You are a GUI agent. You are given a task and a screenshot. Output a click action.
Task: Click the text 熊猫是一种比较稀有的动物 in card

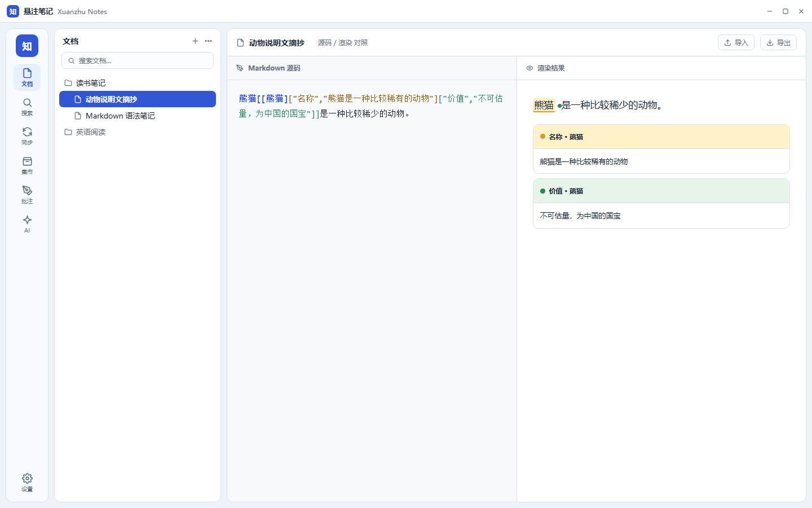click(584, 161)
